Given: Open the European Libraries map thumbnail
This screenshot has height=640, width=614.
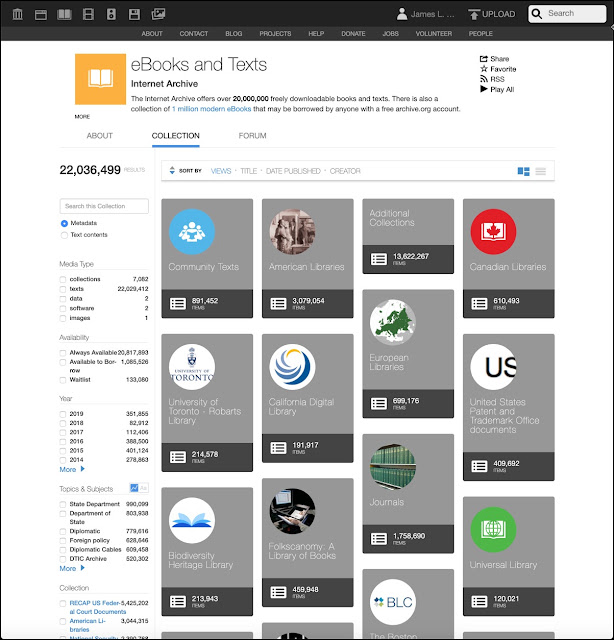Looking at the screenshot, I should point(393,322).
